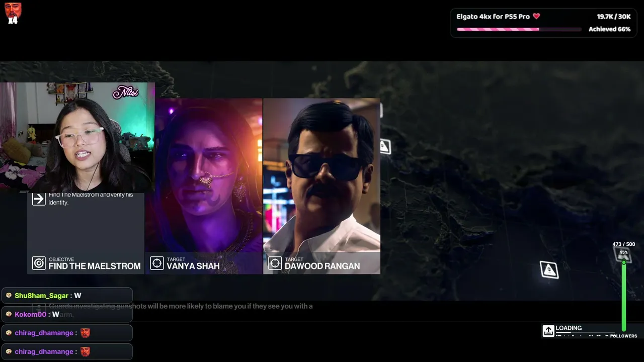Click the "473 / 500" follower count
This screenshot has width=644, height=362.
tap(624, 244)
